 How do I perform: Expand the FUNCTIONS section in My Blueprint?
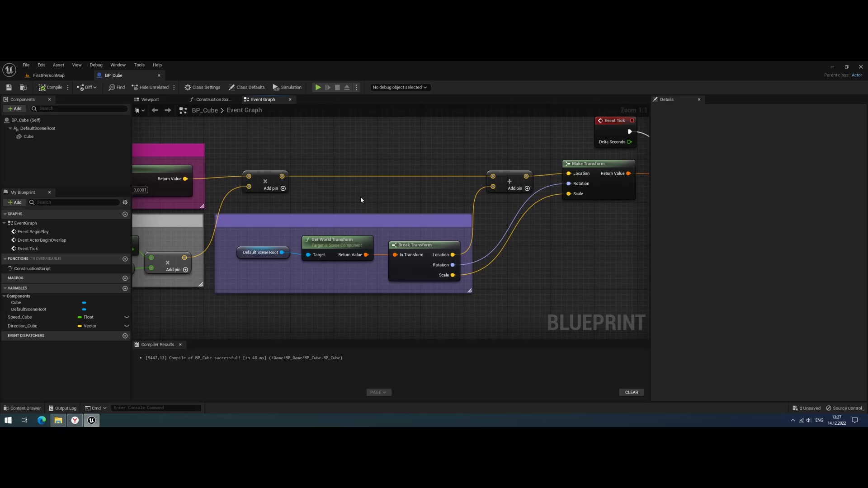(5, 258)
